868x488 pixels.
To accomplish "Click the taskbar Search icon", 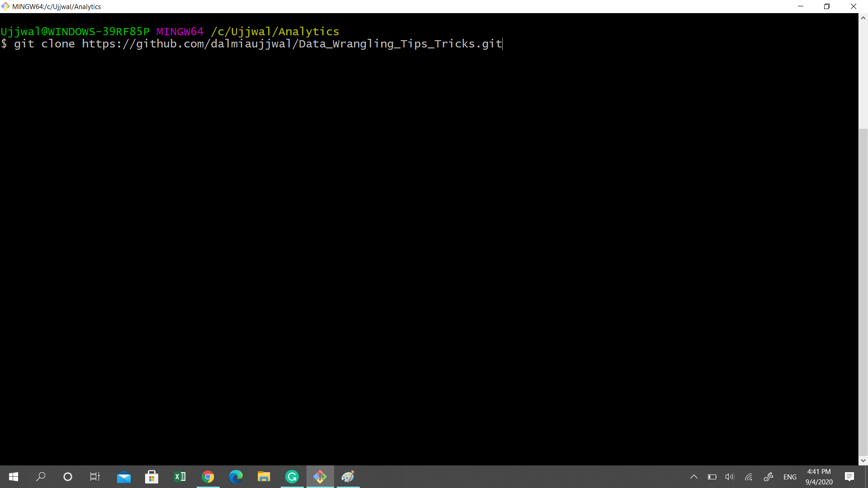I will (x=41, y=477).
